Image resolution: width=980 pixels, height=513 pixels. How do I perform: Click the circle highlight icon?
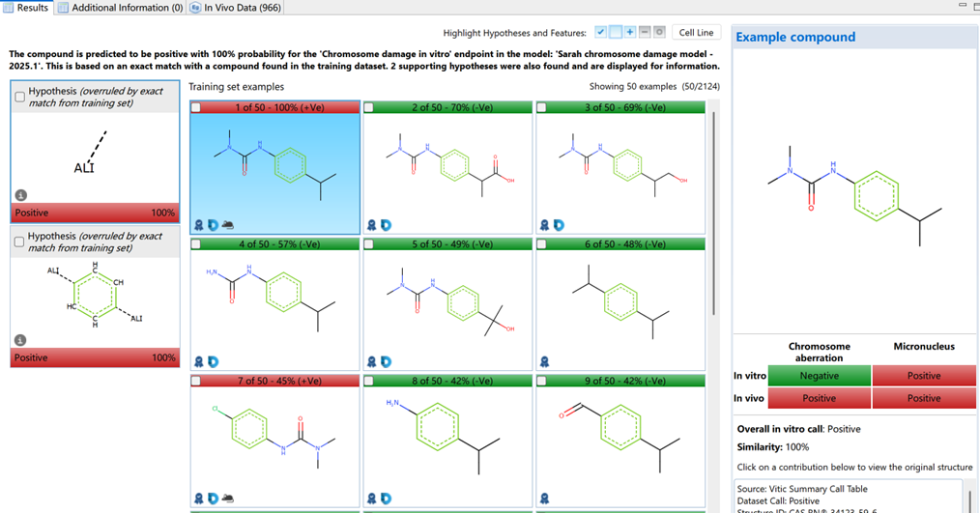[659, 33]
